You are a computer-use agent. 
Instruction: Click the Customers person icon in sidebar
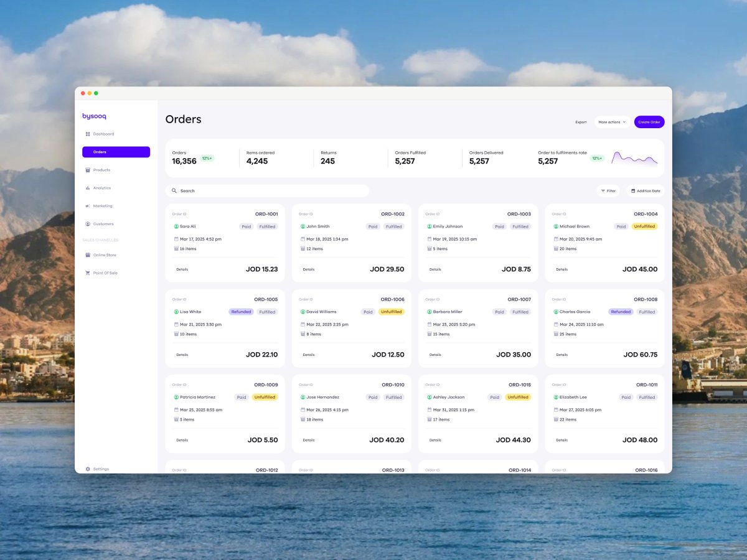(x=88, y=224)
